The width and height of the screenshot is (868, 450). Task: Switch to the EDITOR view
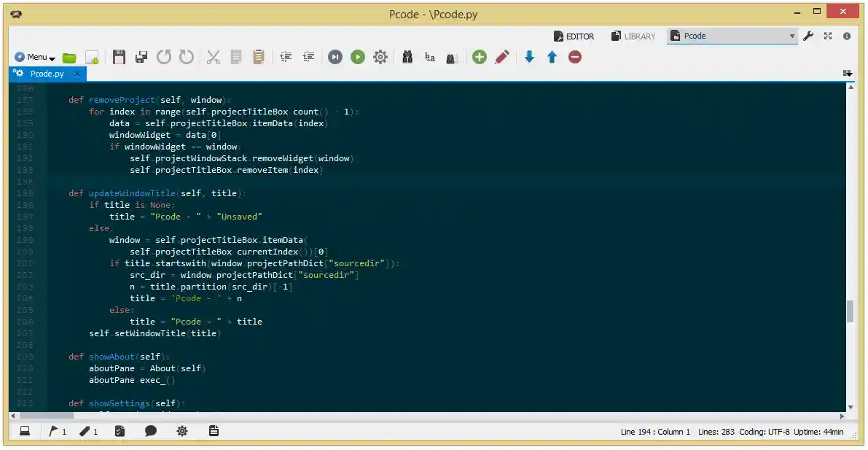pos(574,36)
